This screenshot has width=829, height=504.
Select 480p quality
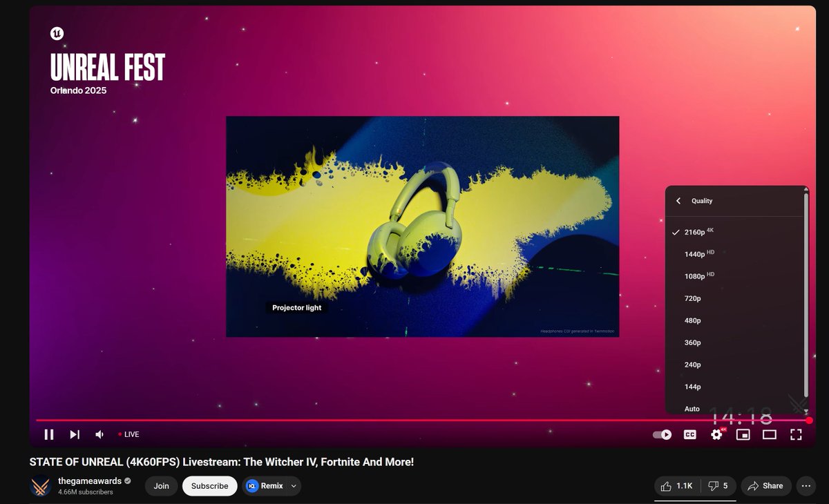tap(734, 320)
